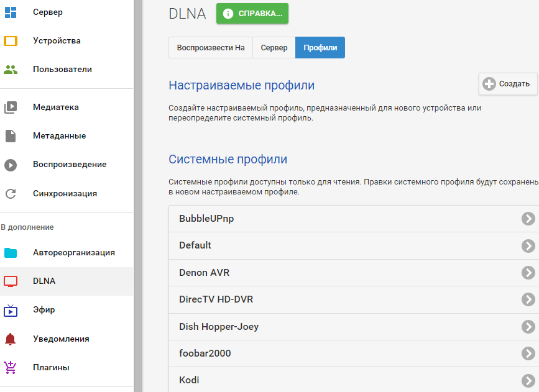539x392 pixels.
Task: Open the Denon AVR profile name
Action: point(204,273)
